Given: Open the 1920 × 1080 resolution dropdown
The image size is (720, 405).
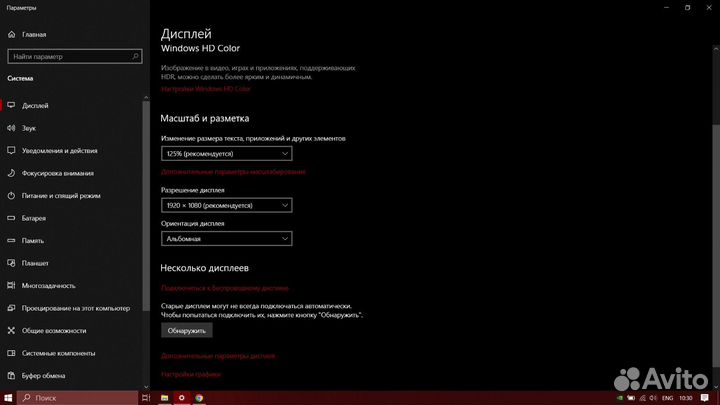Looking at the screenshot, I should pos(226,205).
